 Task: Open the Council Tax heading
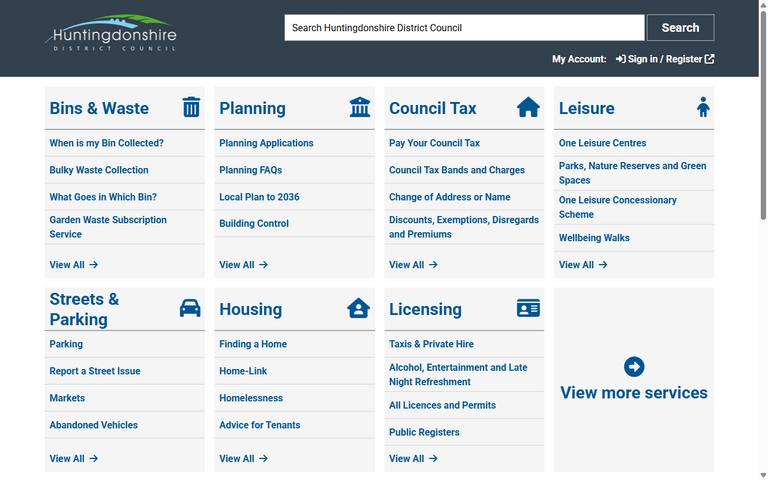pyautogui.click(x=432, y=108)
